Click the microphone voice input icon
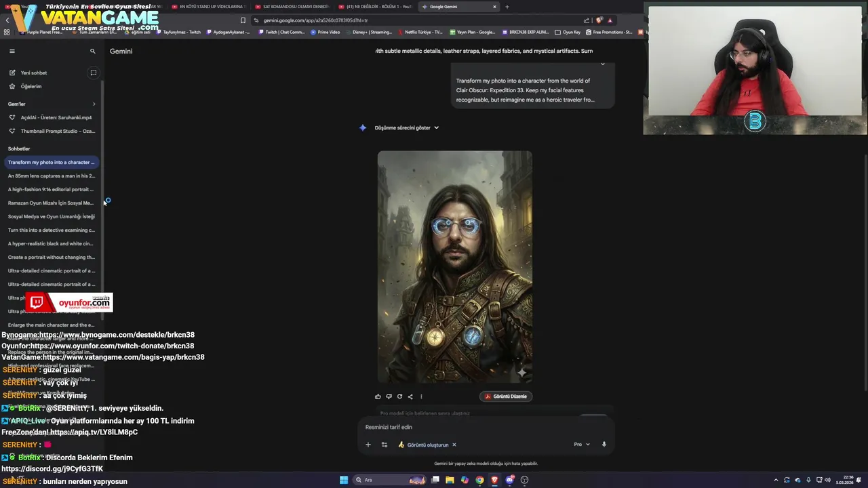The height and width of the screenshot is (488, 868). point(604,445)
